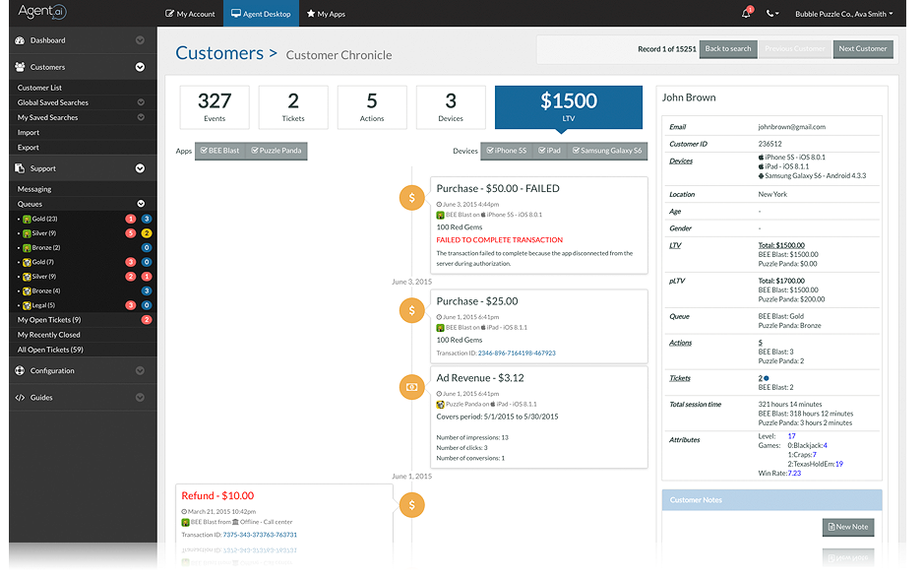Uncheck the BEE Blast app filter
The height and width of the screenshot is (579, 924).
click(x=219, y=151)
